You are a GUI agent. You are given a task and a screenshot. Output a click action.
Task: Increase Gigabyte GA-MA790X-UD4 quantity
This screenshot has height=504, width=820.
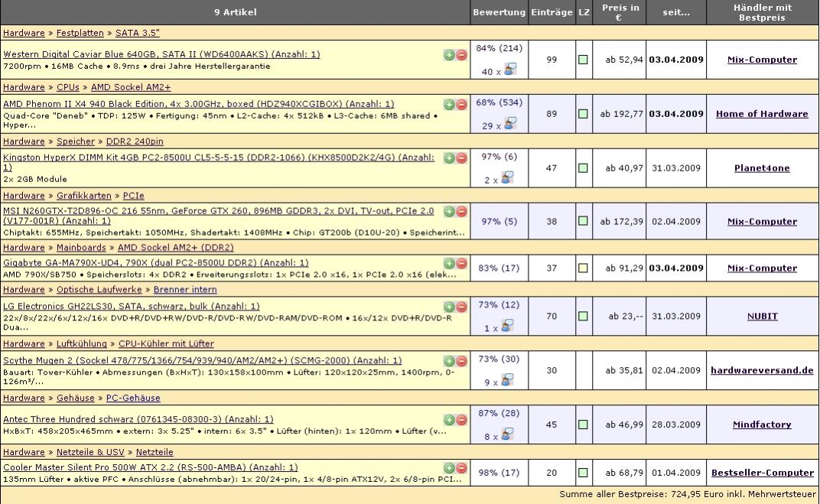pos(449,264)
